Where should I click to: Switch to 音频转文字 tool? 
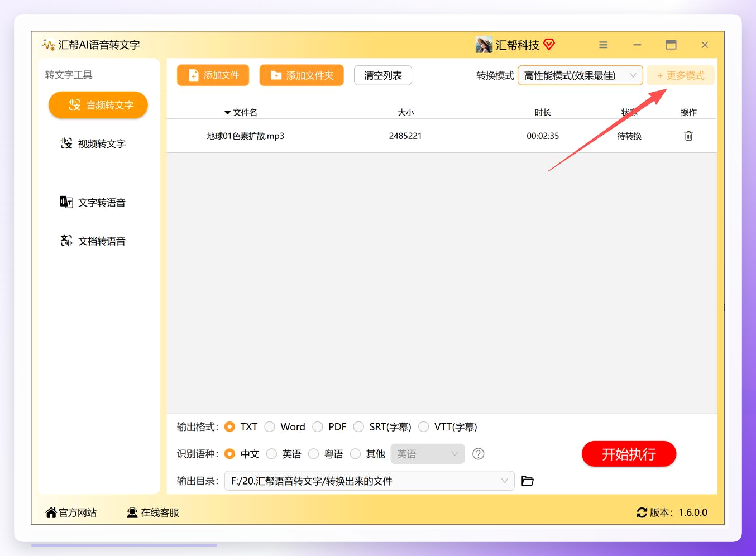click(x=98, y=105)
